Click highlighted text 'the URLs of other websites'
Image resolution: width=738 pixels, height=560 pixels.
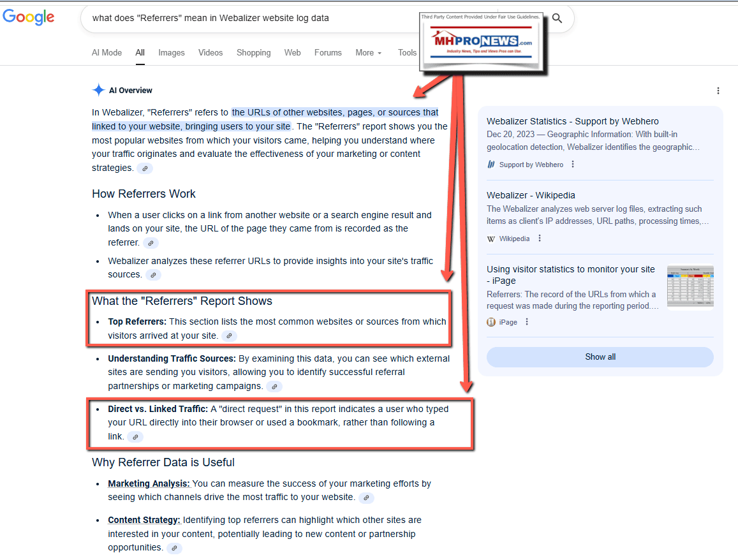287,112
